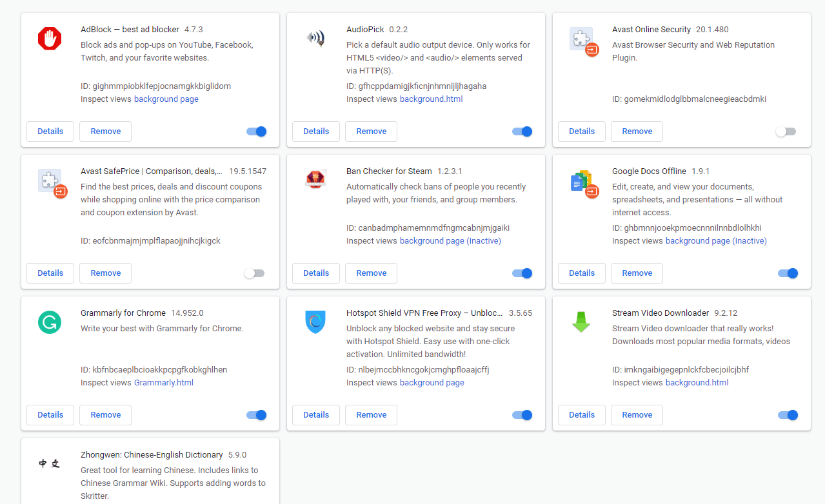Click the AudioPick speaker icon
Screen dimensions: 825x504
315,39
